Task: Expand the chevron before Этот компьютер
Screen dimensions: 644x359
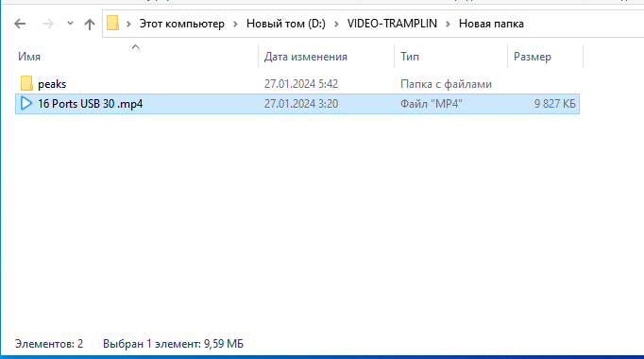Action: (128, 24)
